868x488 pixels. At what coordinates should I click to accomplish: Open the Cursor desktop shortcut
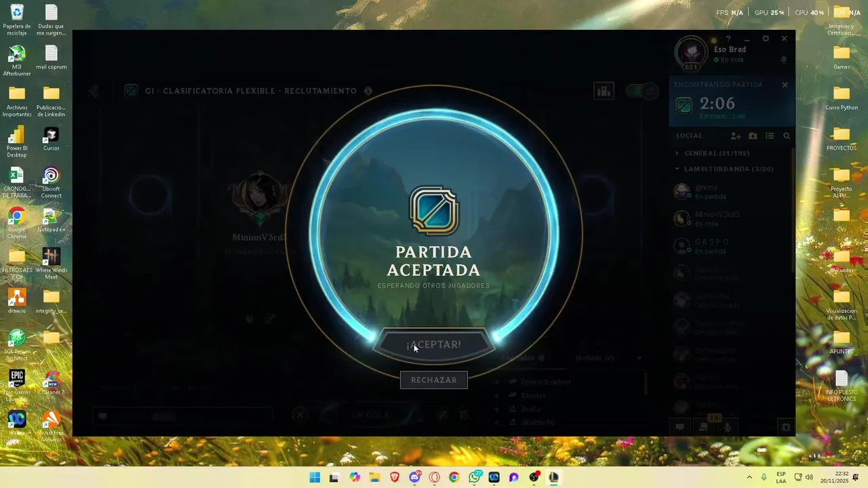click(x=51, y=138)
